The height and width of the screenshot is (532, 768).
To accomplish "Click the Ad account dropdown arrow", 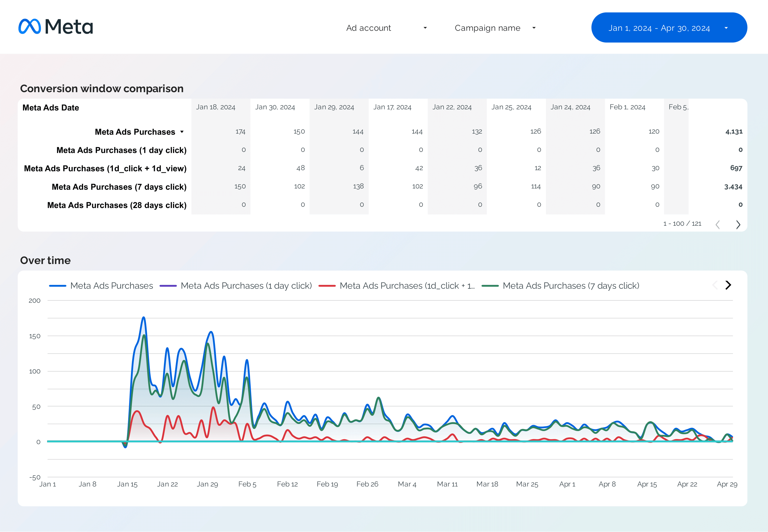I will [425, 28].
